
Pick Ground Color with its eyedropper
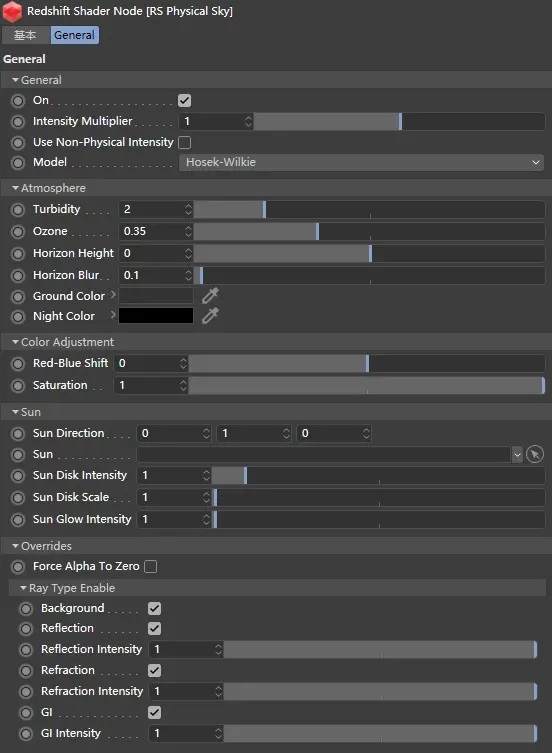tap(210, 296)
